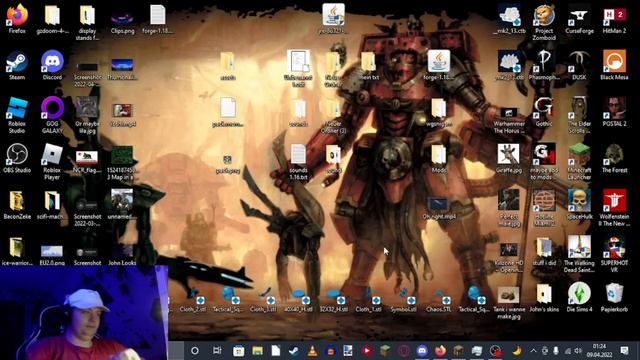This screenshot has width=640, height=360.
Task: Launch SpaceHulk from the desktop
Action: (x=579, y=204)
